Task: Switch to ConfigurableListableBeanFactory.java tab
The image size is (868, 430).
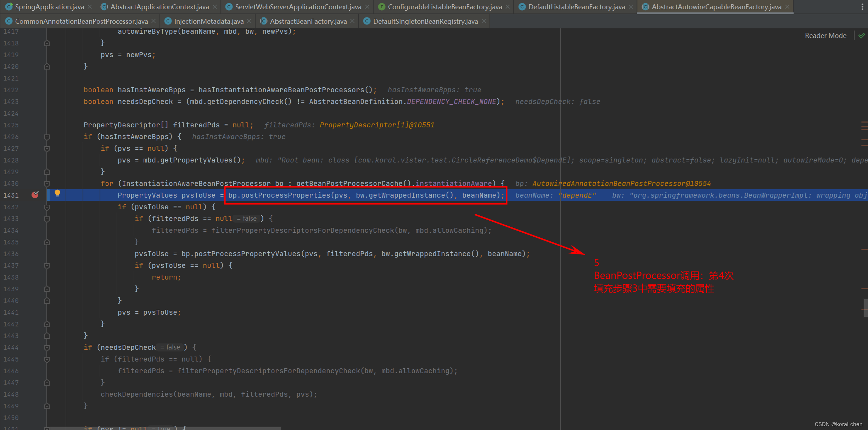Action: (x=445, y=7)
